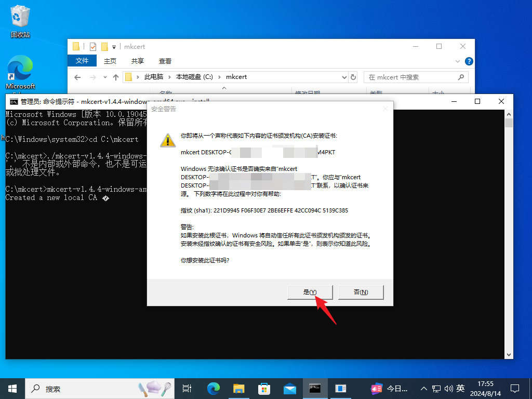Go up one folder level in Explorer
Screen dimensions: 532x399
116,77
